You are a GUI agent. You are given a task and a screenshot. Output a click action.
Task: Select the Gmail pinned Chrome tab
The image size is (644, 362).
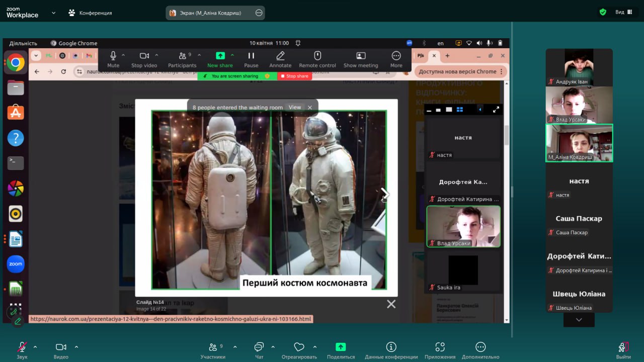point(89,56)
